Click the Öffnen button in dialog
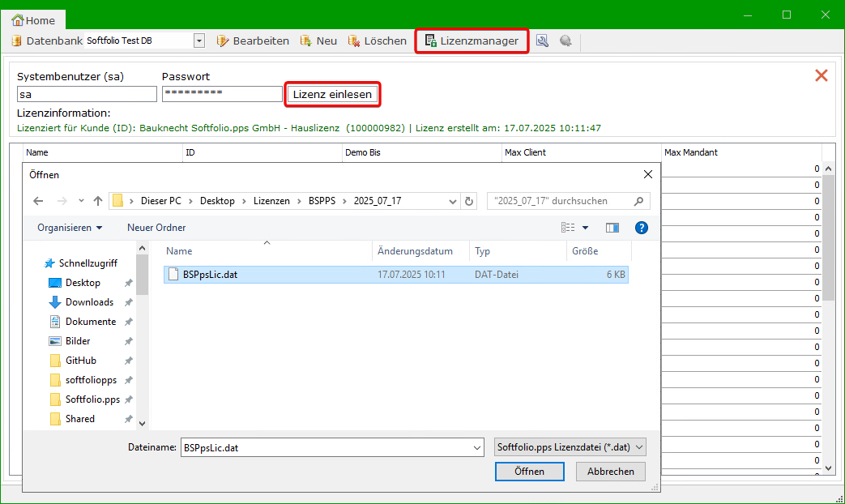 coord(529,472)
